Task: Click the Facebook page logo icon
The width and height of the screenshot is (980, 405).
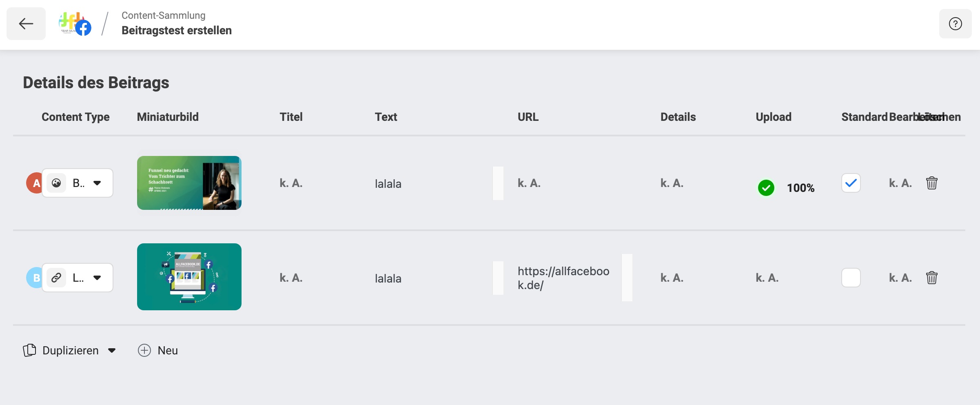Action: (75, 24)
